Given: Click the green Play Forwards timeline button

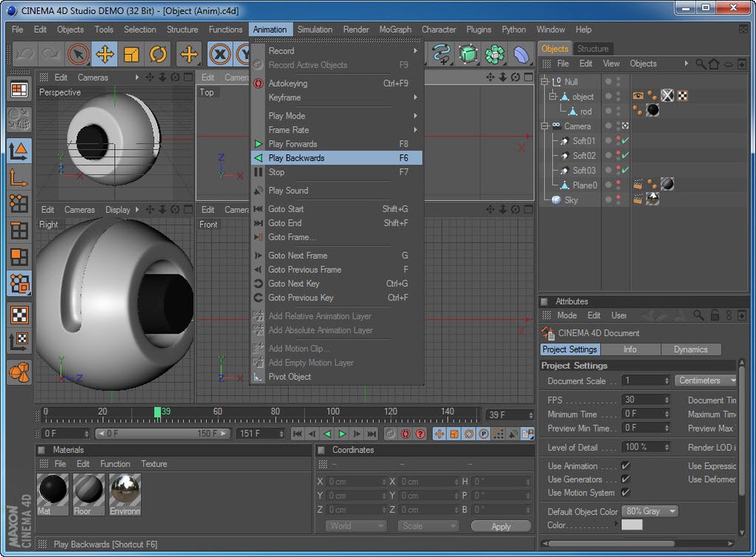Looking at the screenshot, I should [x=342, y=434].
